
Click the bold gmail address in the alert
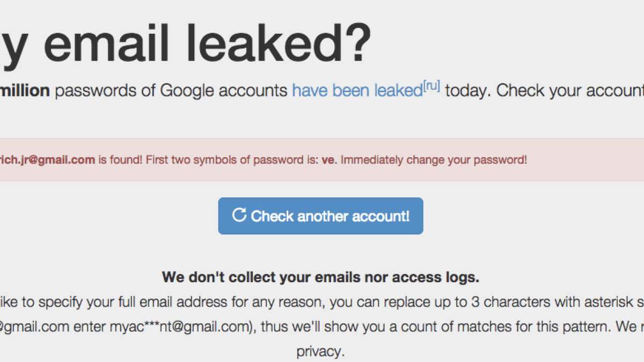(47, 160)
